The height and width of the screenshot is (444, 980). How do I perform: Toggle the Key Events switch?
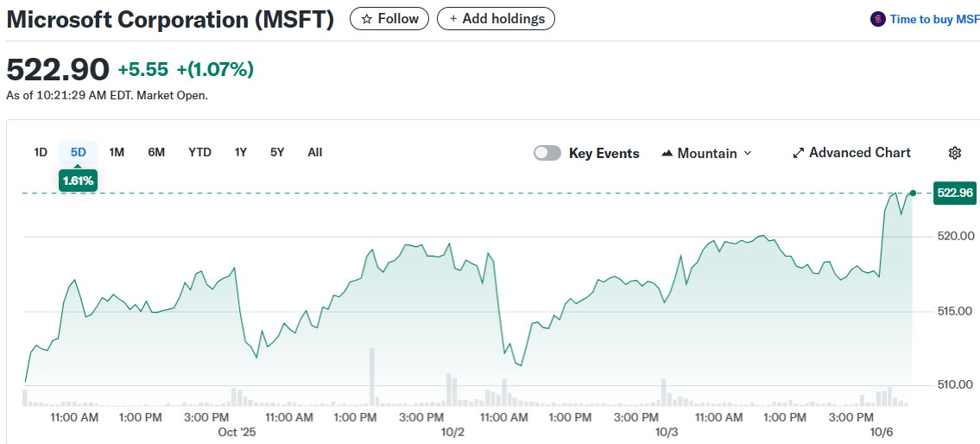(547, 153)
